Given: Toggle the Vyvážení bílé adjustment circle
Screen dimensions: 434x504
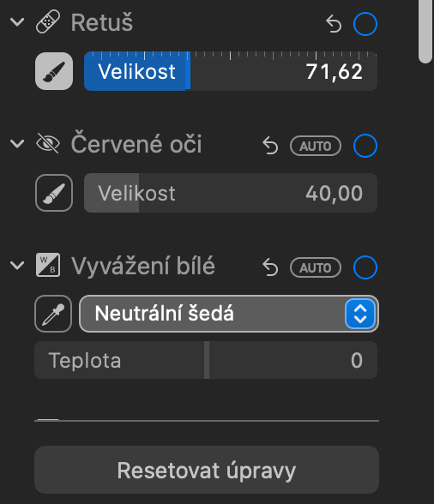Looking at the screenshot, I should tap(365, 267).
